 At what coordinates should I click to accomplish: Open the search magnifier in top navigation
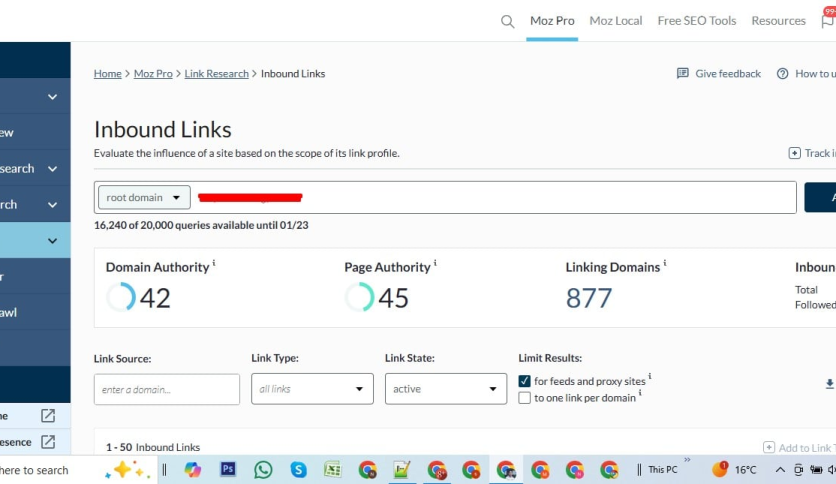pos(508,21)
